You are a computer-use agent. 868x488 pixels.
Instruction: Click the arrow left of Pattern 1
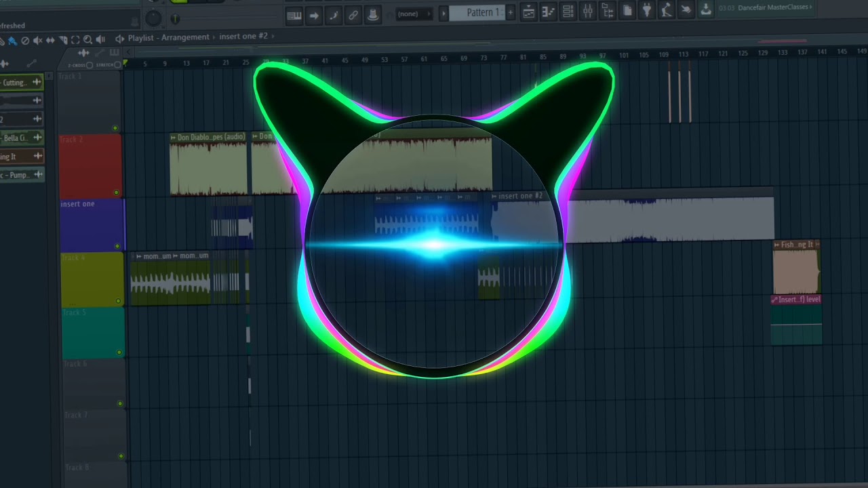(443, 14)
